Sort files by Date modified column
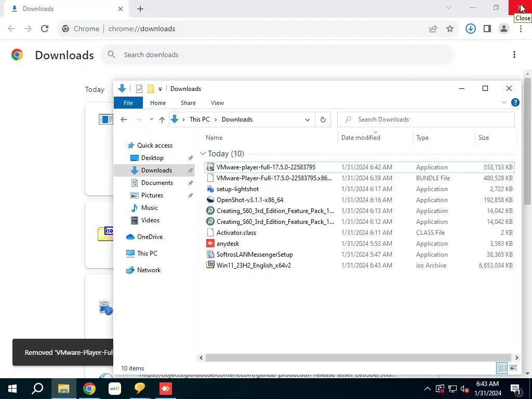This screenshot has width=532, height=399. coord(375,137)
